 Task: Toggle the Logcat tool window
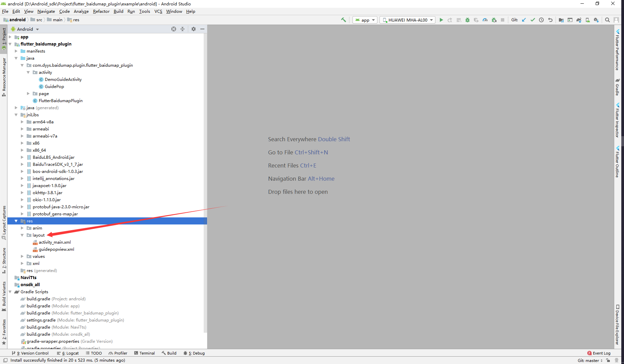(68, 353)
